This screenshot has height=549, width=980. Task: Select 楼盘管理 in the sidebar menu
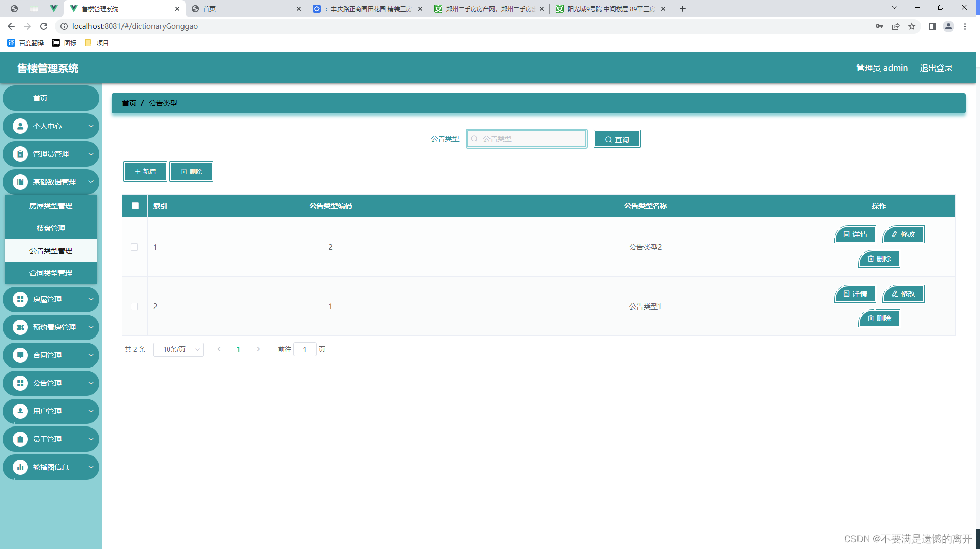(x=50, y=228)
